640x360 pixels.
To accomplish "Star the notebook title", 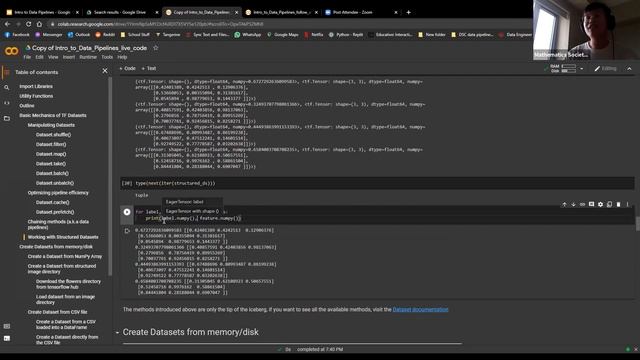I will pyautogui.click(x=156, y=48).
